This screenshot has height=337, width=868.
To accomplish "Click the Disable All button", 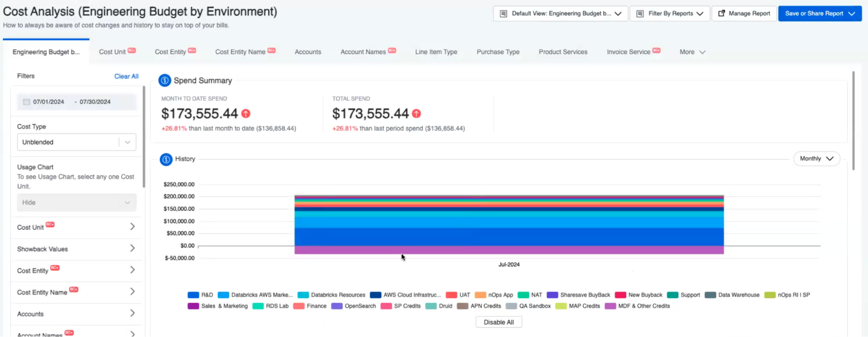I will [x=498, y=322].
